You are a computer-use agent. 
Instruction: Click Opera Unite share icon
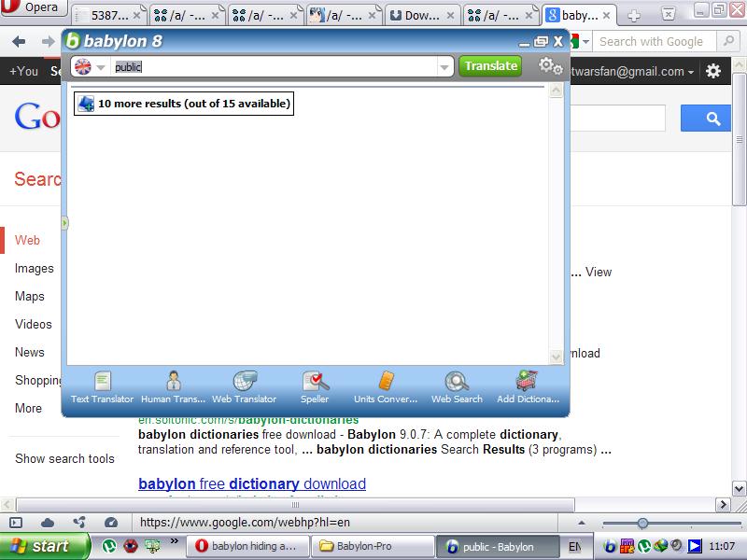(79, 523)
